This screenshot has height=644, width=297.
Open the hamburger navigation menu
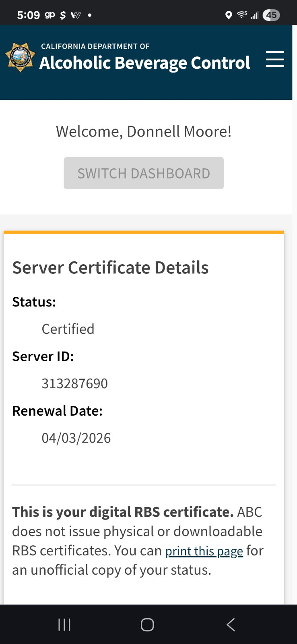(275, 59)
